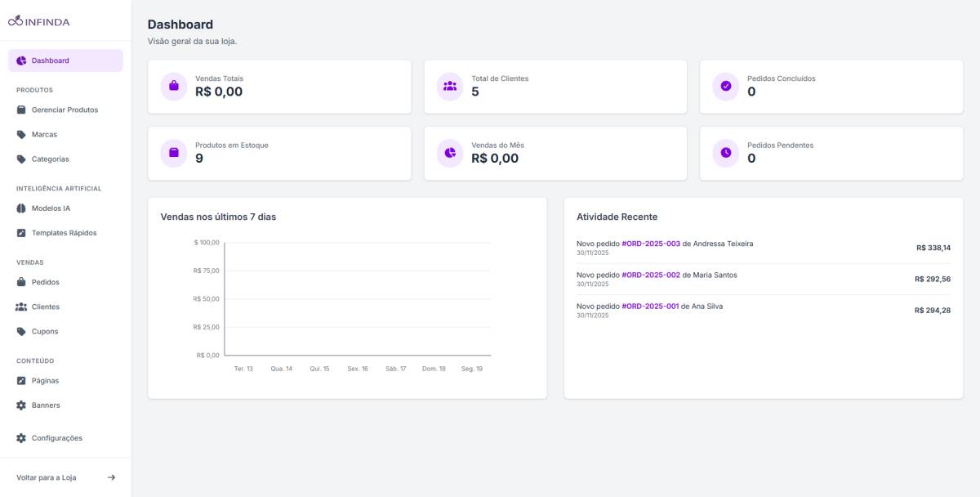Viewport: 980px width, 497px height.
Task: Click the chart axis label Sex. 16
Action: (x=358, y=369)
